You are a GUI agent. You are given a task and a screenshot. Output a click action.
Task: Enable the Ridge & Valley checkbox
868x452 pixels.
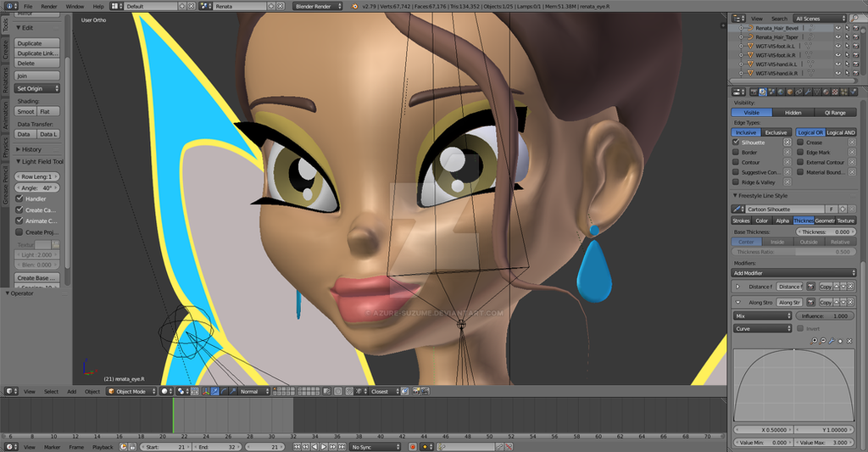click(736, 182)
